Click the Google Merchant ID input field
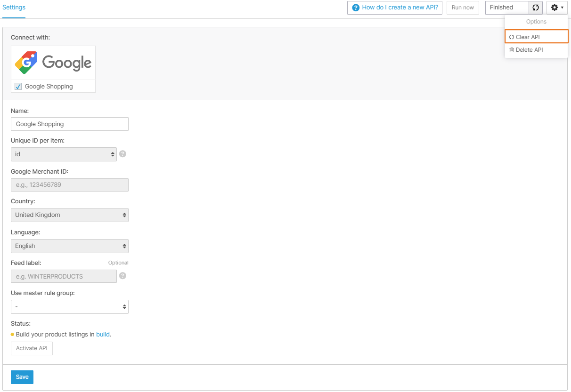This screenshot has height=392, width=571. [x=70, y=185]
